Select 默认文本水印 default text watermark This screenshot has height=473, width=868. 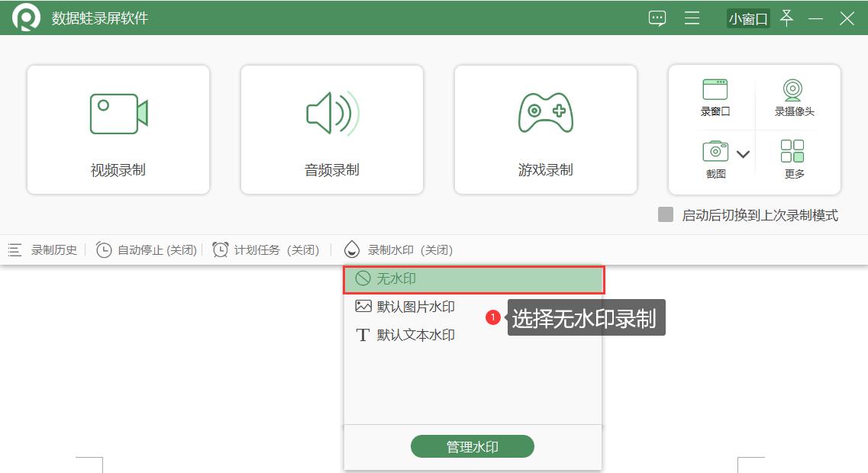[417, 334]
